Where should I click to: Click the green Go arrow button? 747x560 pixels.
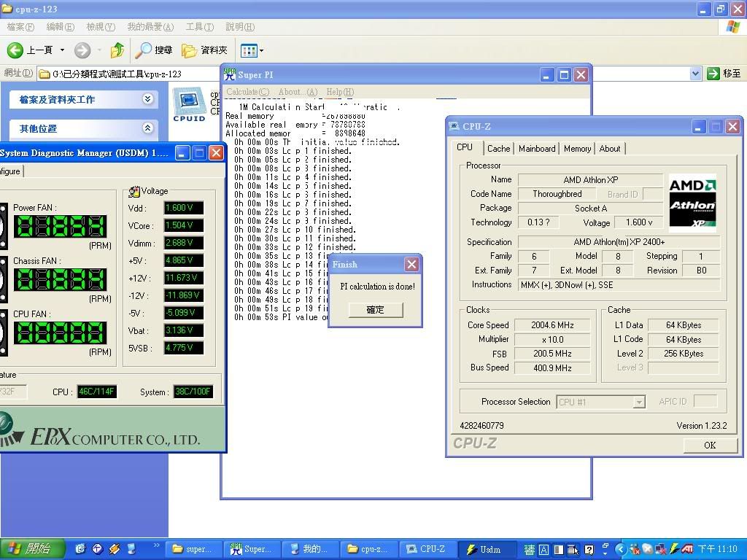click(713, 74)
